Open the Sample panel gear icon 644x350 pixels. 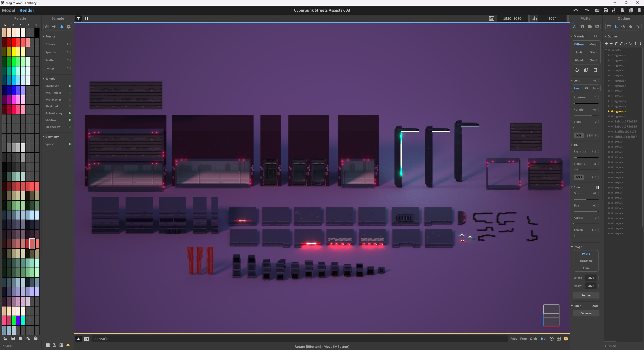[x=69, y=27]
